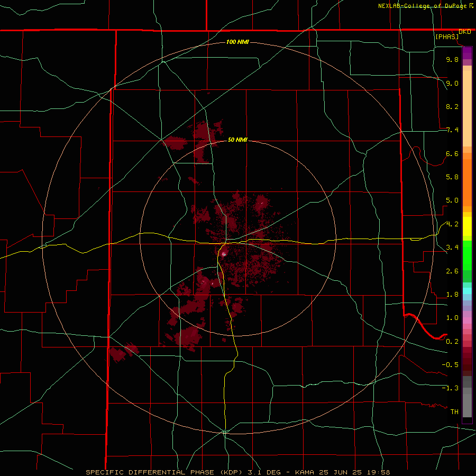The height and width of the screenshot is (476, 476).
Task: Click the 6.6 legend value
Action: (x=452, y=153)
